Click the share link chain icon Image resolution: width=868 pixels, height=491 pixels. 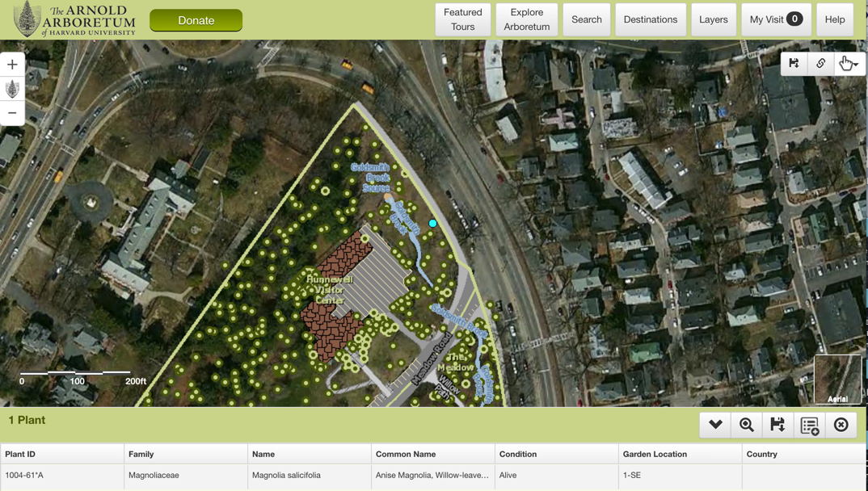[820, 64]
